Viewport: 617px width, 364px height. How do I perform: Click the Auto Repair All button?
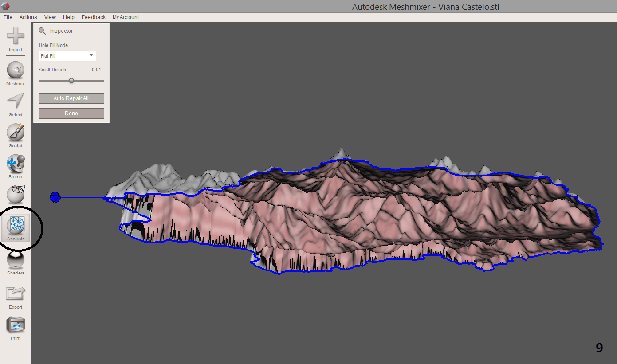coord(71,98)
